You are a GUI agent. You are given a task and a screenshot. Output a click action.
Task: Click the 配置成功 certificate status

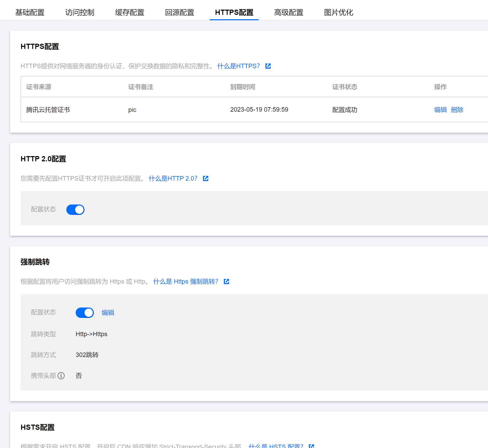[x=345, y=110]
